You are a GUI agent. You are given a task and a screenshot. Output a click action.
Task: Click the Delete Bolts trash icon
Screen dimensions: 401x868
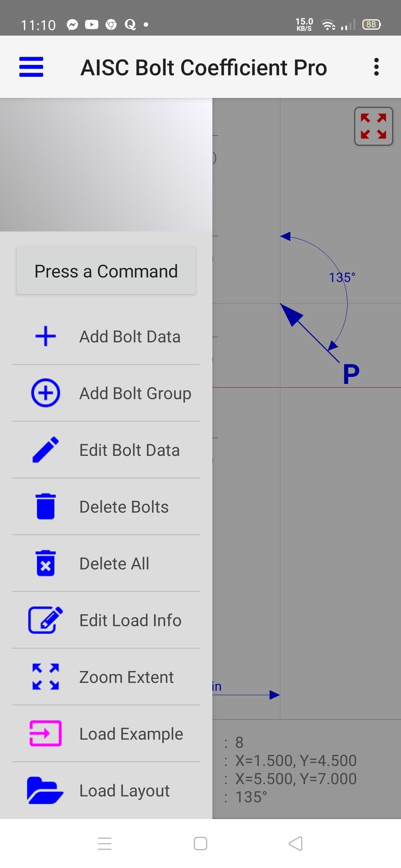(x=45, y=506)
